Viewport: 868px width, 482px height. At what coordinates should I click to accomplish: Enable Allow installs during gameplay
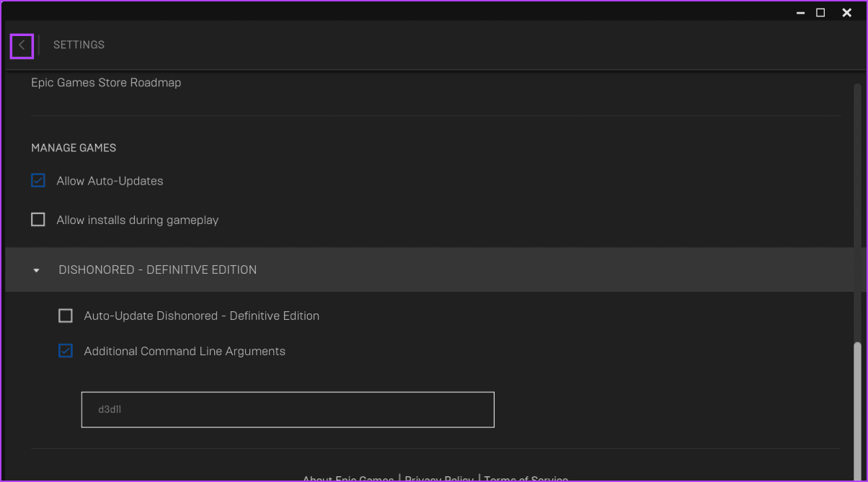38,219
